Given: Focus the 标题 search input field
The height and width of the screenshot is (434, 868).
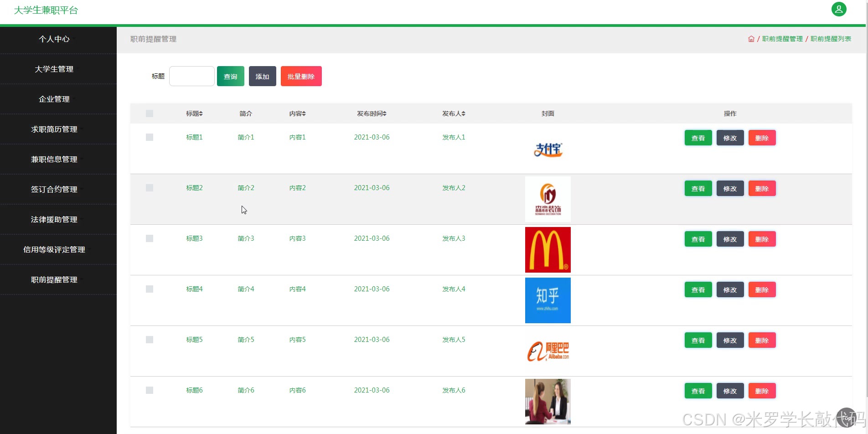Looking at the screenshot, I should (x=192, y=76).
